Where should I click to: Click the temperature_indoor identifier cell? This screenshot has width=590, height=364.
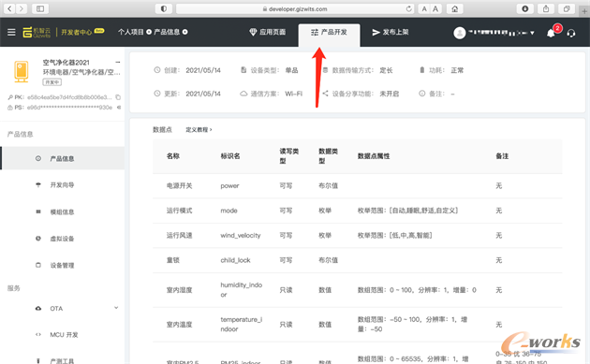[x=242, y=324]
